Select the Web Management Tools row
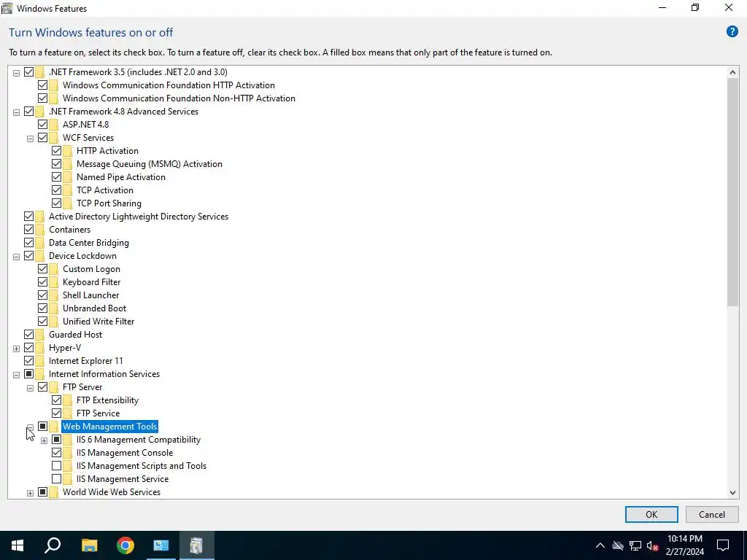Image resolution: width=747 pixels, height=560 pixels. [x=109, y=427]
